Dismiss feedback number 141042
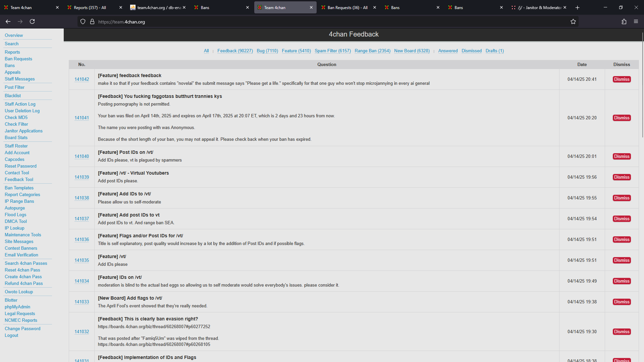This screenshot has width=644, height=362. pos(622,79)
